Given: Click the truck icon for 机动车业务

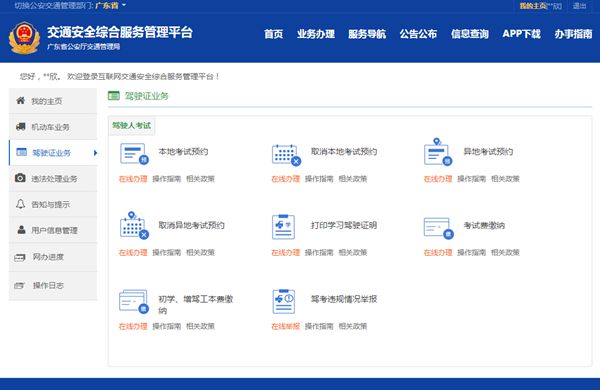Looking at the screenshot, I should point(21,127).
